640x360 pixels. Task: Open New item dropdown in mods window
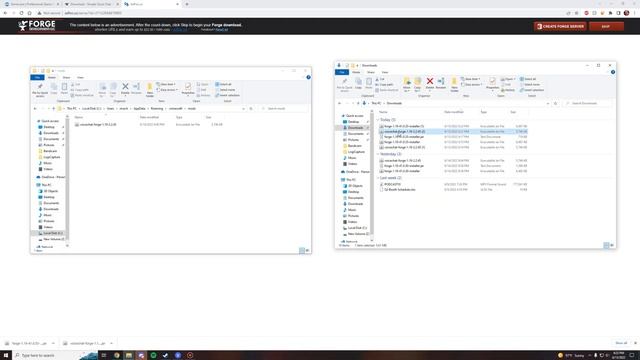coord(166,84)
